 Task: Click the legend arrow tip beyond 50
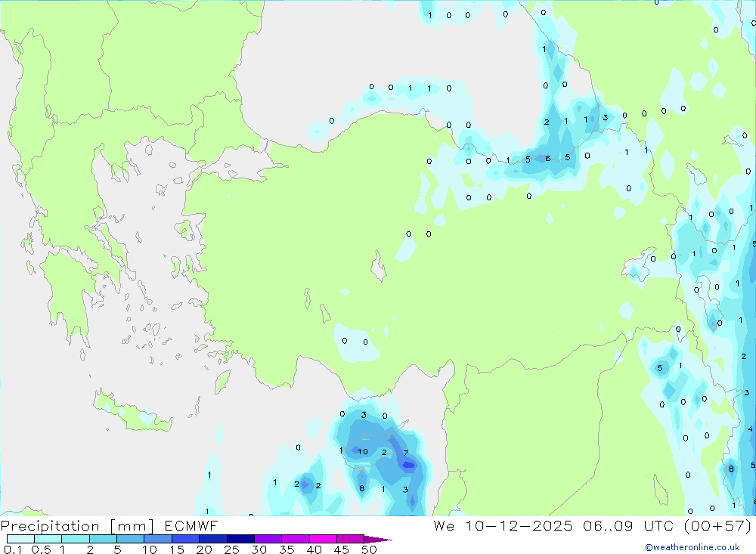pyautogui.click(x=379, y=539)
